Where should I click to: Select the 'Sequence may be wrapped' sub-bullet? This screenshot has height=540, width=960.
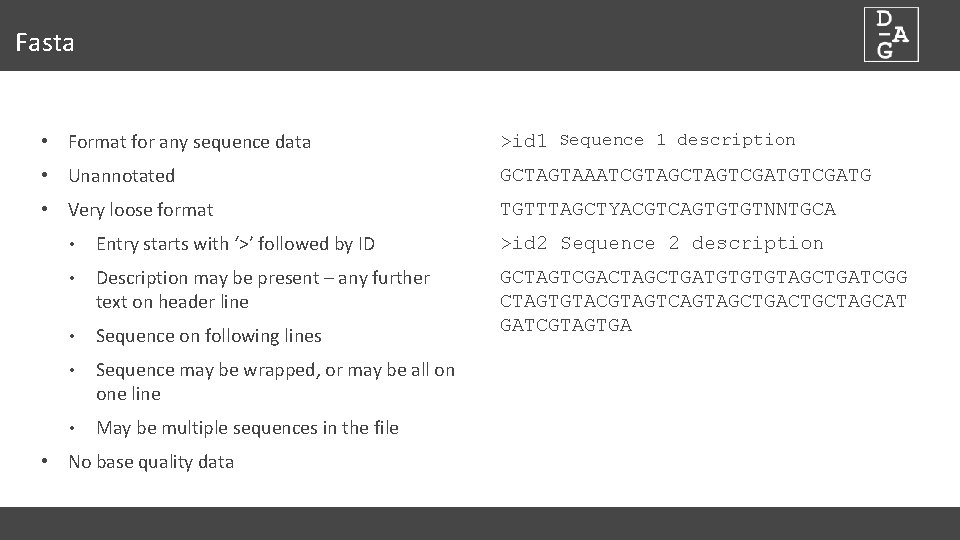275,370
